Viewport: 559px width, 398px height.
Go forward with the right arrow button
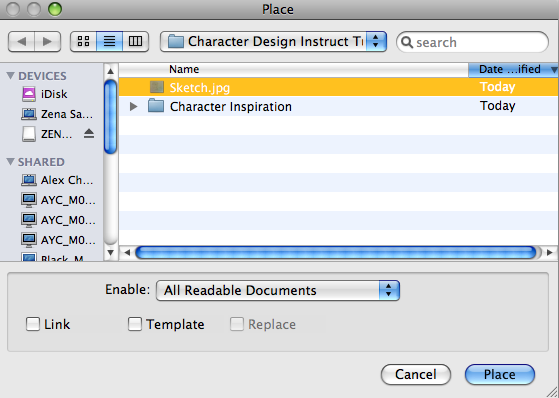click(47, 42)
